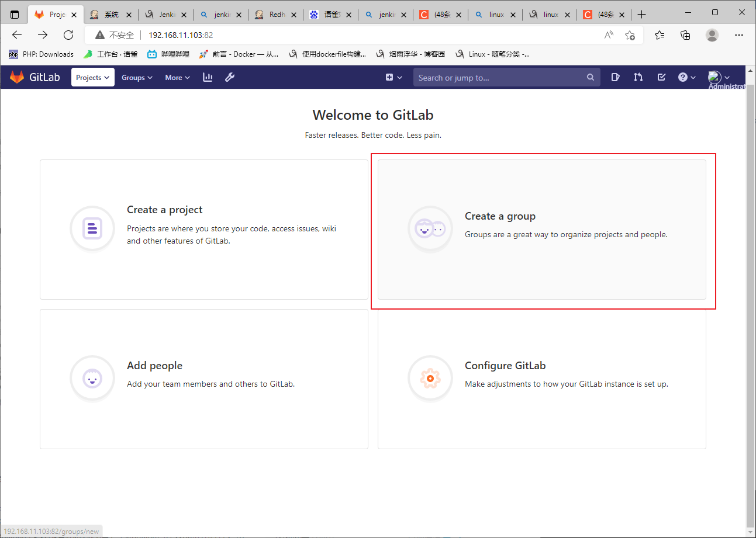This screenshot has height=538, width=756.
Task: Focus the Search or jump to field
Action: [x=507, y=78]
